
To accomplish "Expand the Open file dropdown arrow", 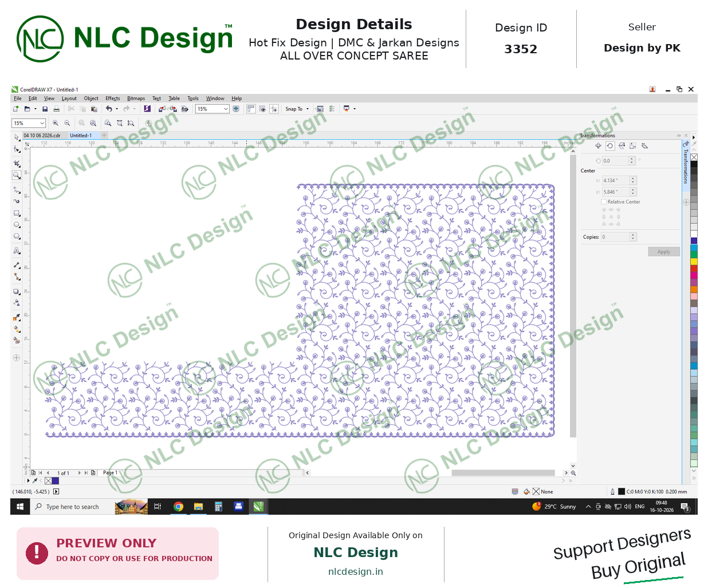I will [35, 109].
